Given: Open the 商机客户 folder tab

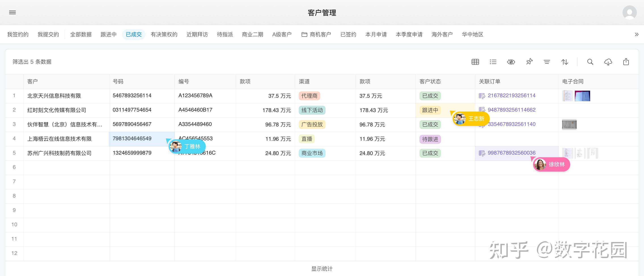Looking at the screenshot, I should [x=316, y=34].
